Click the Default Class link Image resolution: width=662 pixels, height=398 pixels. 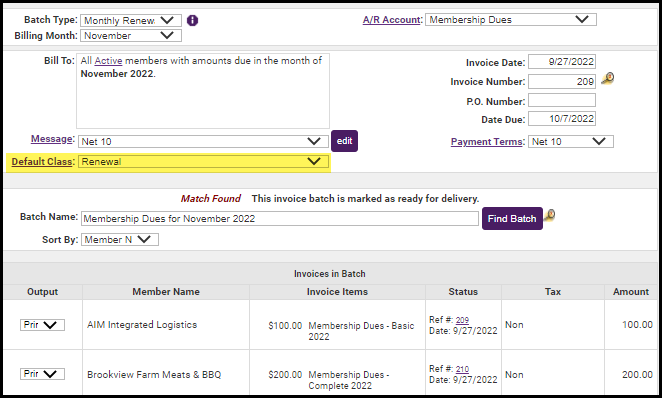tap(42, 162)
